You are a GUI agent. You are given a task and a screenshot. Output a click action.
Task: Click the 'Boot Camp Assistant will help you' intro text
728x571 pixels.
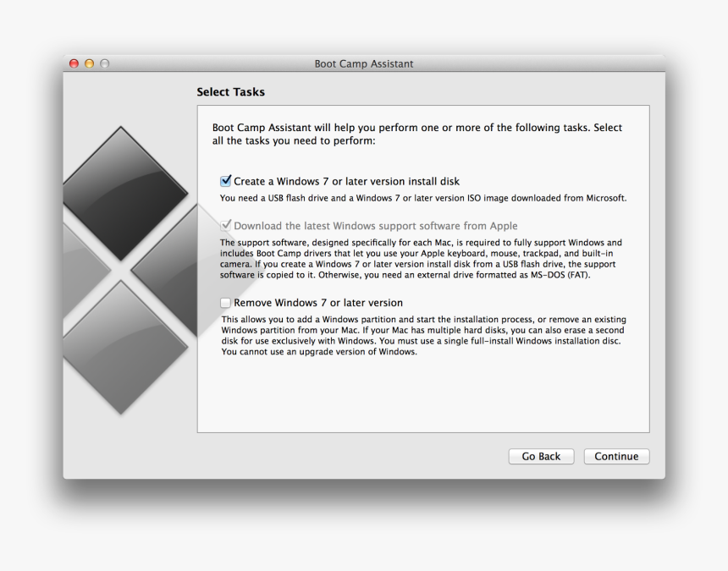pyautogui.click(x=417, y=134)
